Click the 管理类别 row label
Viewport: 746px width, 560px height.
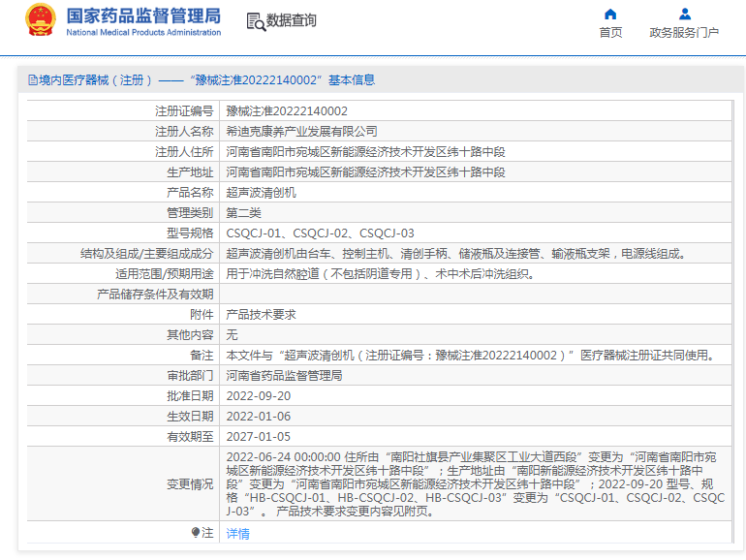point(190,213)
